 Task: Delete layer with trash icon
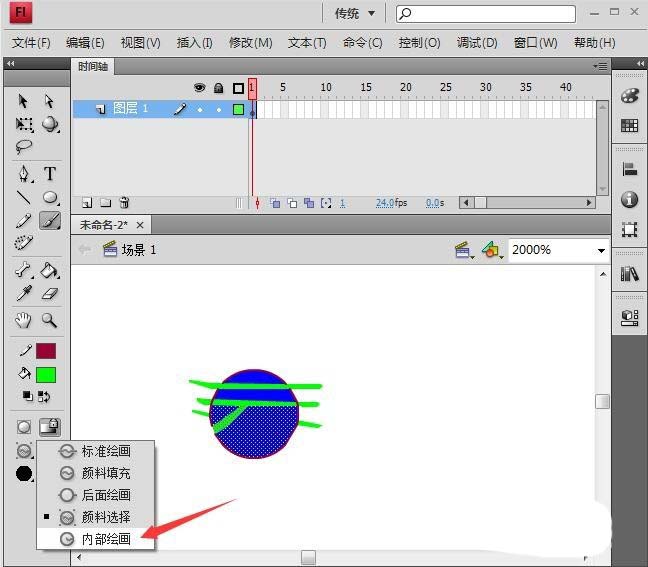(x=124, y=202)
